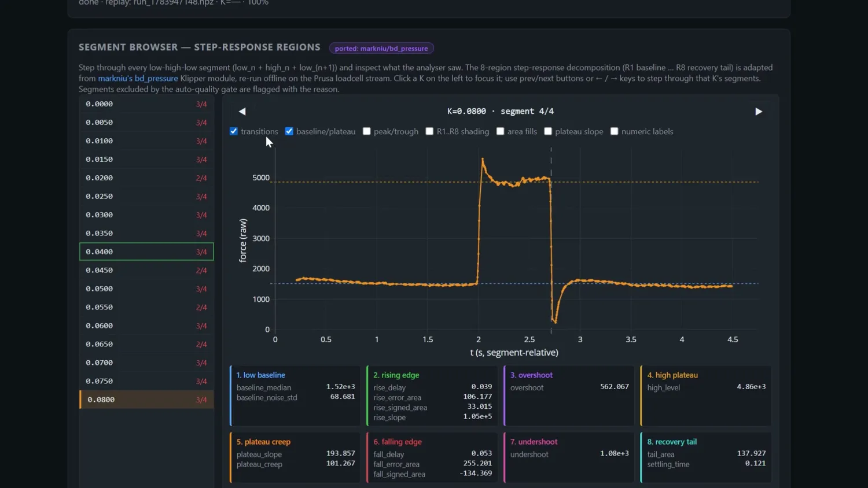The height and width of the screenshot is (488, 868).
Task: Open markniu's bd_pressure link
Action: pos(138,78)
